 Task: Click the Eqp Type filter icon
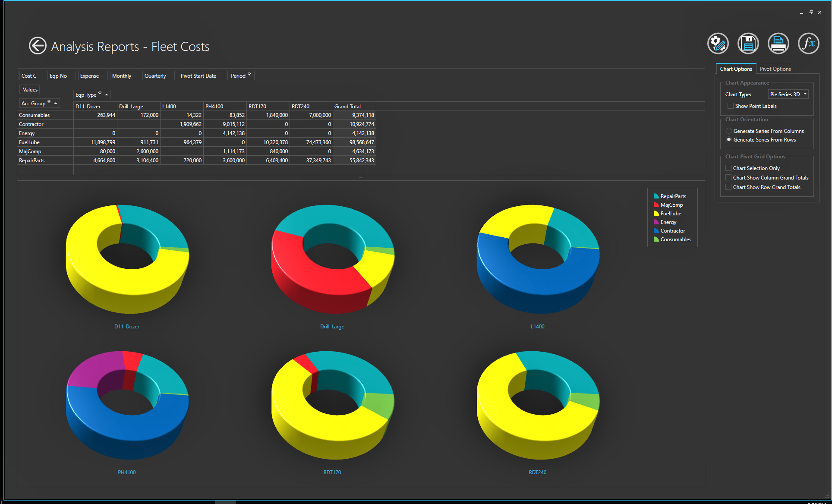[100, 94]
